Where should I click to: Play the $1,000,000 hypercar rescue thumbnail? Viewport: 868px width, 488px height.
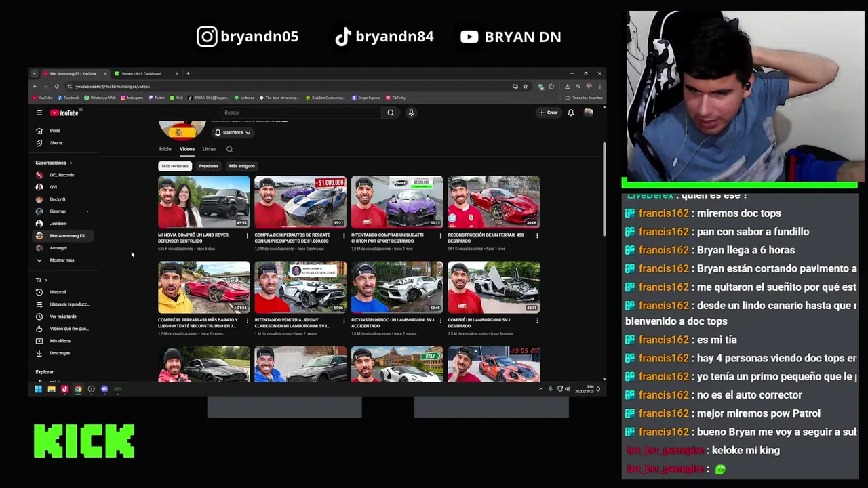(x=300, y=202)
